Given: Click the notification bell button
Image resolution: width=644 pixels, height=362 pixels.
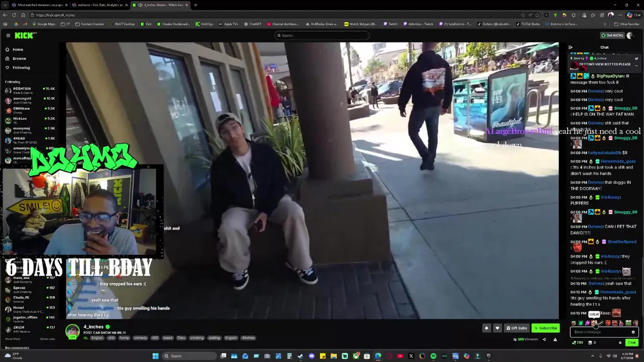Looking at the screenshot, I should (486, 328).
